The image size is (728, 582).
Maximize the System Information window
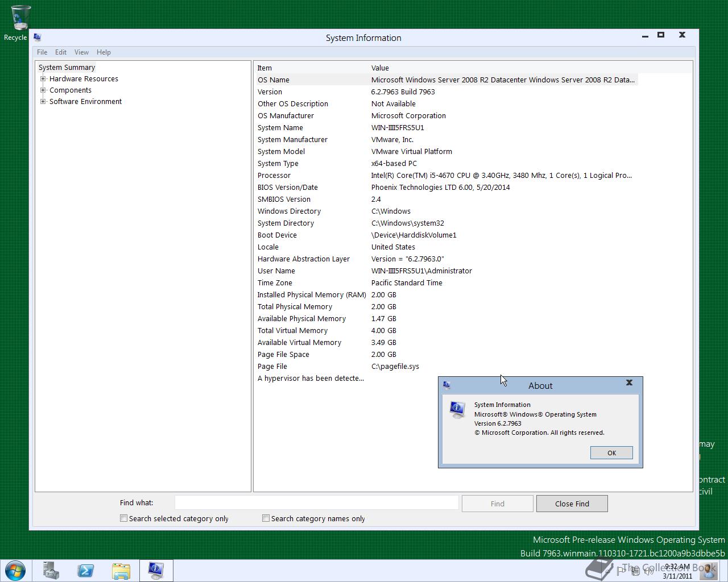(x=661, y=35)
